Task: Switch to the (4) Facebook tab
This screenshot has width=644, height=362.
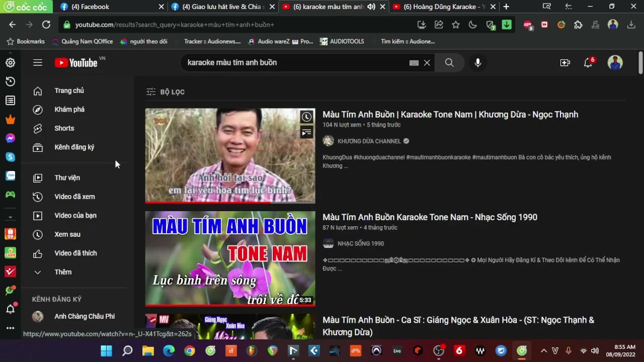Action: (112, 7)
